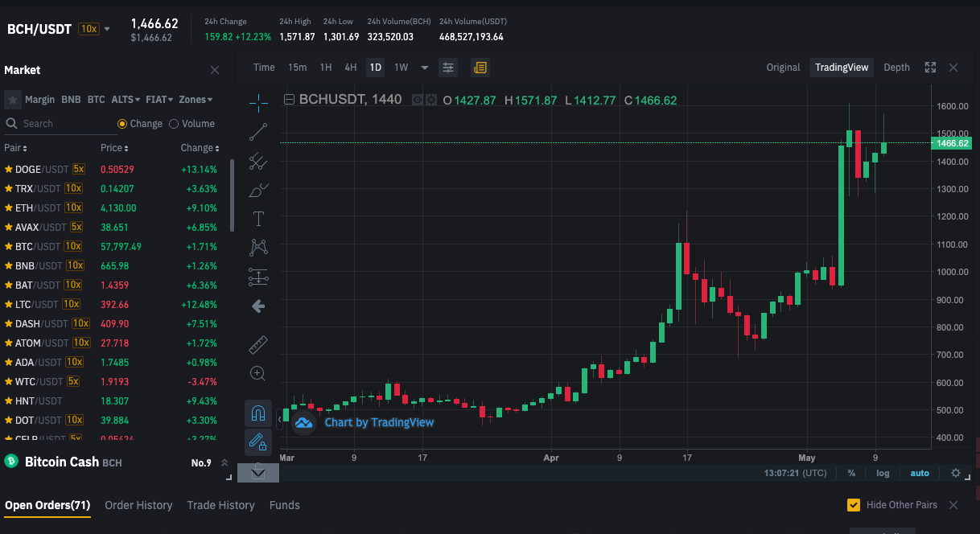Uncheck Hide Other Pairs checkbox

point(854,505)
